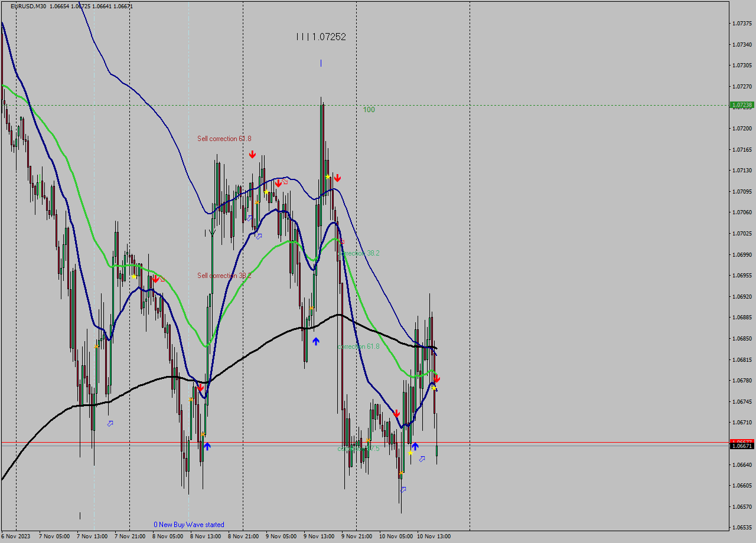Image resolution: width=756 pixels, height=543 pixels.
Task: Select the blue buy arrow near 9 Nov 13:00
Action: pyautogui.click(x=317, y=340)
